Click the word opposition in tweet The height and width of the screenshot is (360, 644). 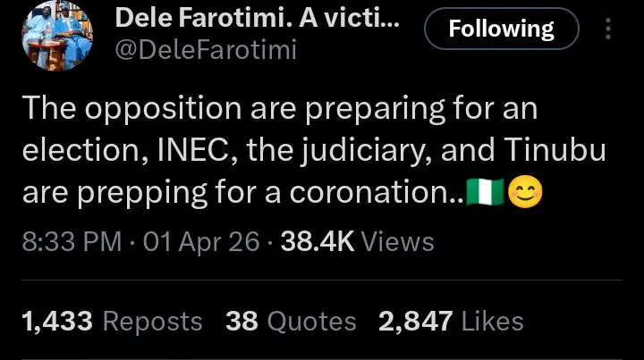click(156, 111)
